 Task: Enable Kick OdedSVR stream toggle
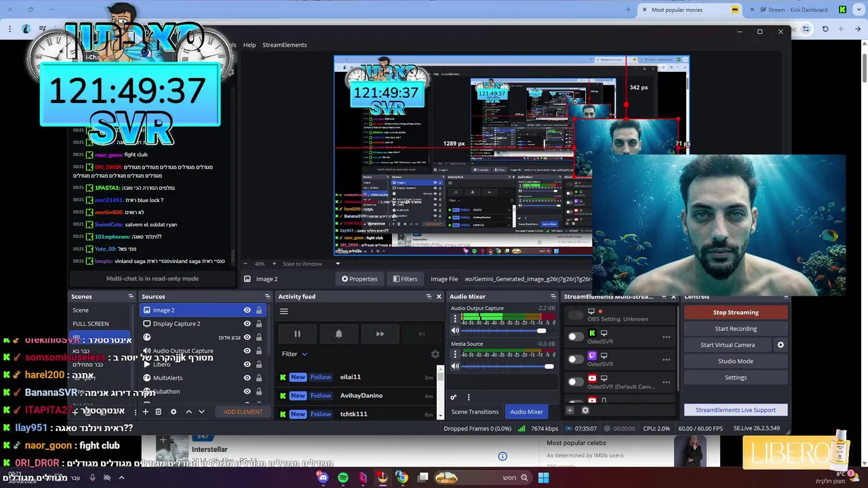click(575, 337)
